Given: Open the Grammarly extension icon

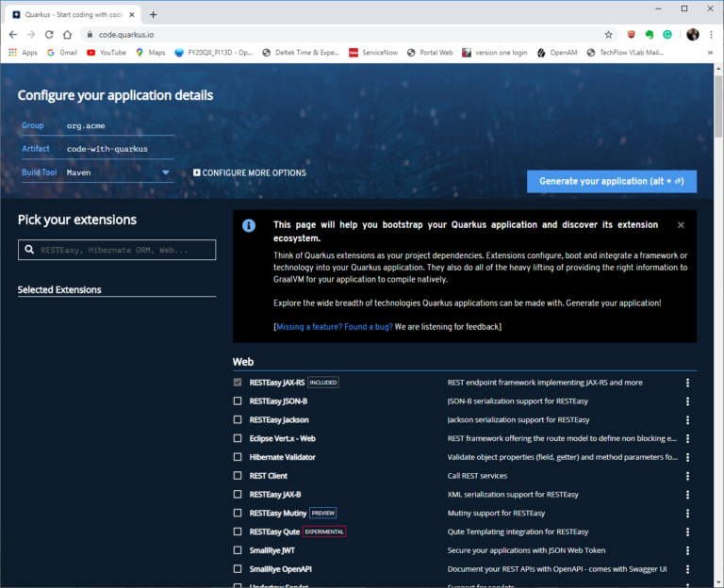Looking at the screenshot, I should 667,35.
